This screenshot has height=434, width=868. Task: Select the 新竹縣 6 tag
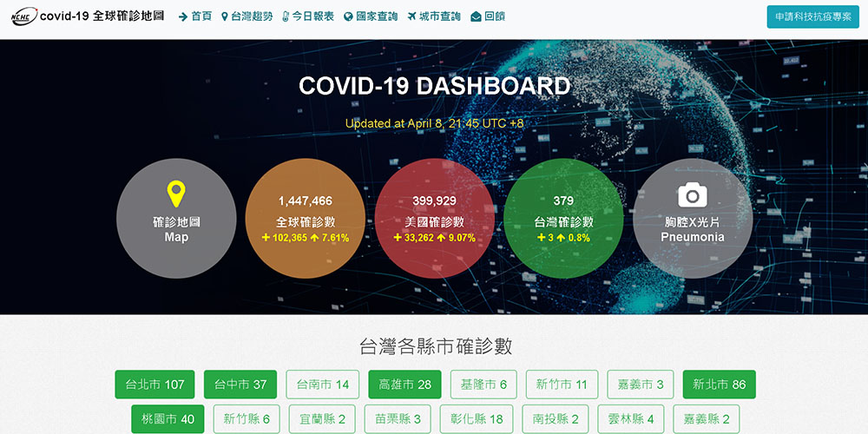point(247,419)
